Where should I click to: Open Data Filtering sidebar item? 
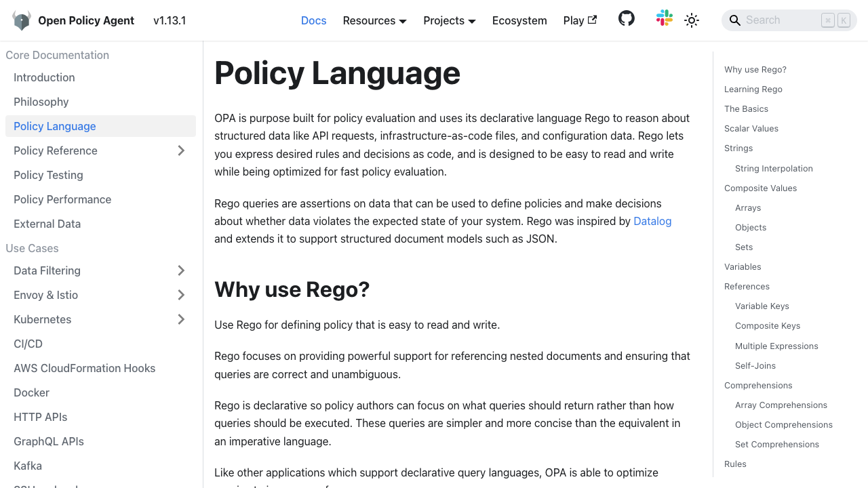[47, 270]
